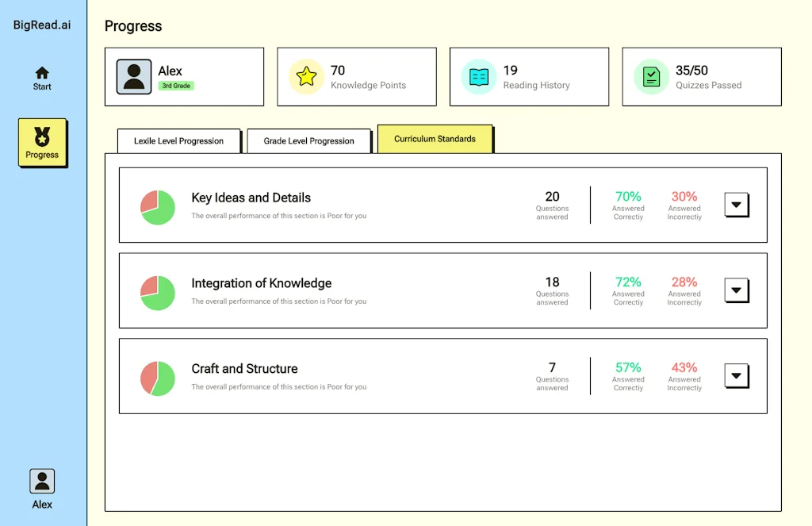Click the Craft and Structure pie chart
Screen dimensions: 812x526
(x=158, y=378)
